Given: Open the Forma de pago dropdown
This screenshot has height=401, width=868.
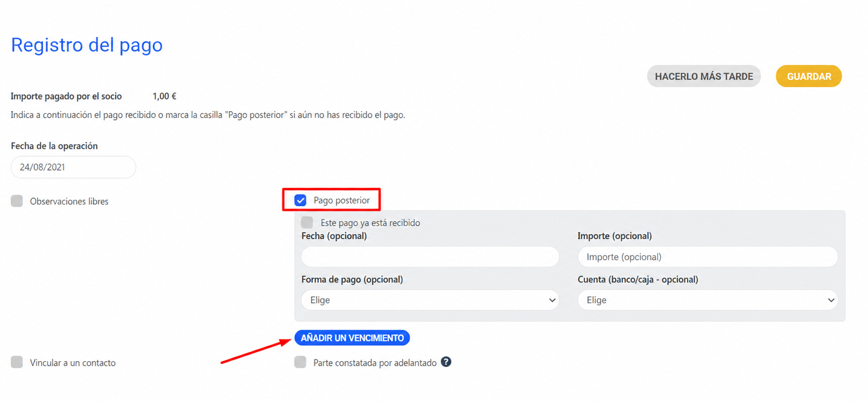Looking at the screenshot, I should (x=430, y=300).
